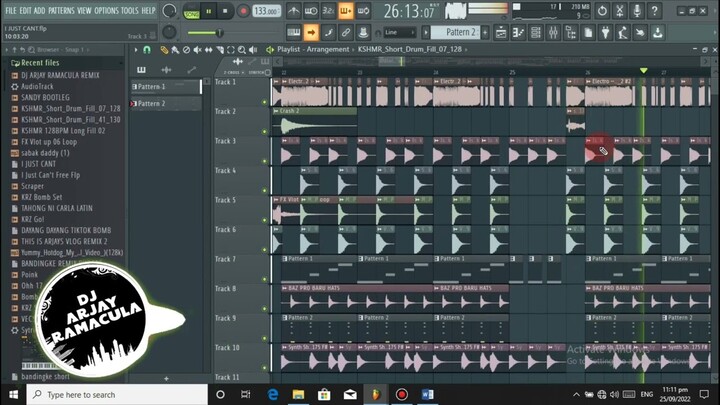The image size is (720, 405).
Task: Open the TOOLS menu
Action: coord(129,10)
